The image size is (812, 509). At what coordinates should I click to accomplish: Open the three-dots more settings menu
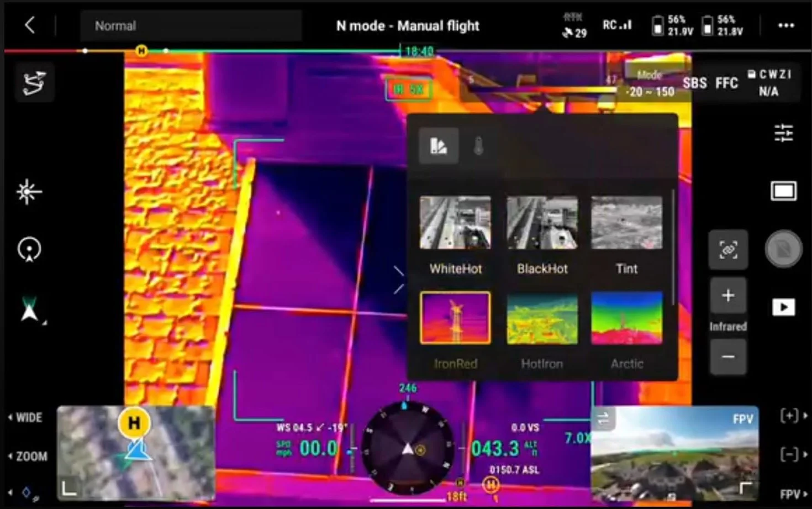click(x=785, y=25)
